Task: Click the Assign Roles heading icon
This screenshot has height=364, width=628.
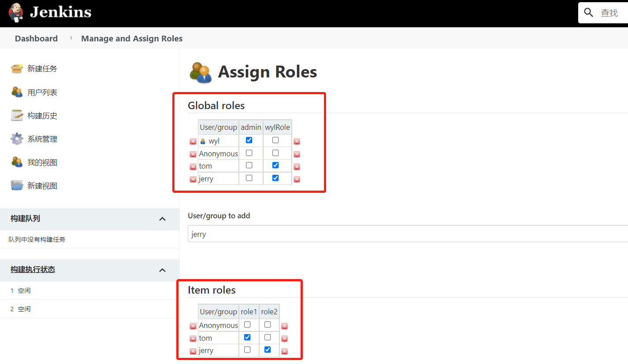Action: (201, 72)
